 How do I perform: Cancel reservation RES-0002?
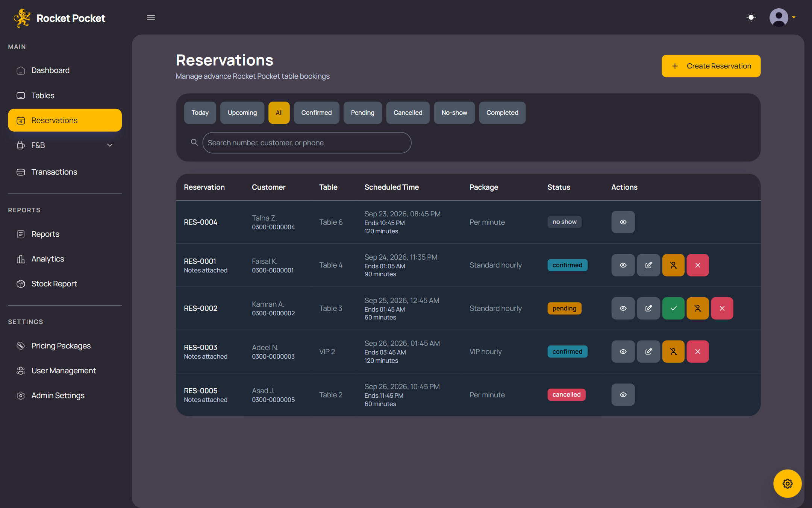pyautogui.click(x=722, y=309)
